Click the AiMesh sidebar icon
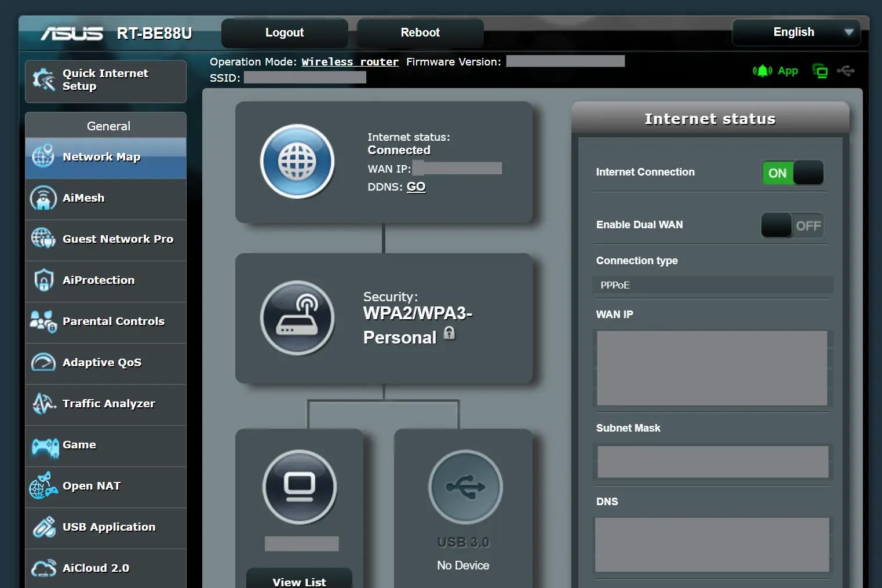 tap(43, 198)
